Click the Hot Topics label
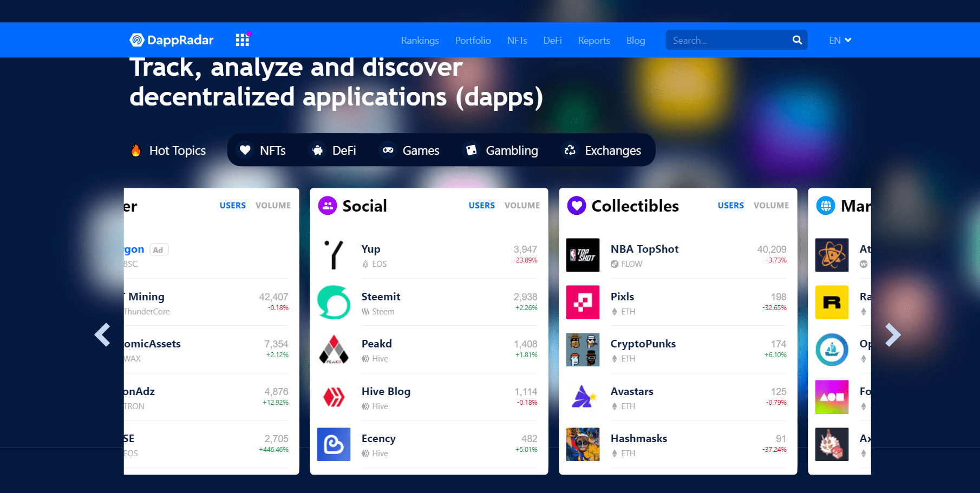 pos(178,150)
